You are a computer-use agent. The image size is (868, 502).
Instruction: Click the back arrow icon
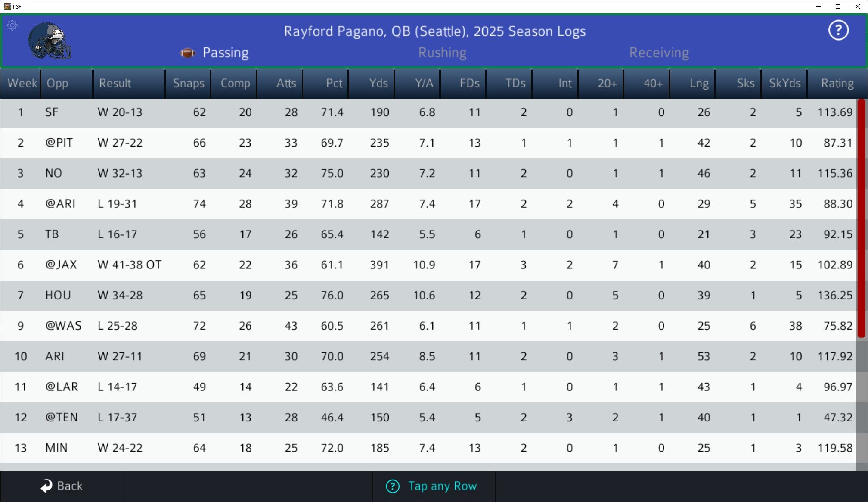46,486
